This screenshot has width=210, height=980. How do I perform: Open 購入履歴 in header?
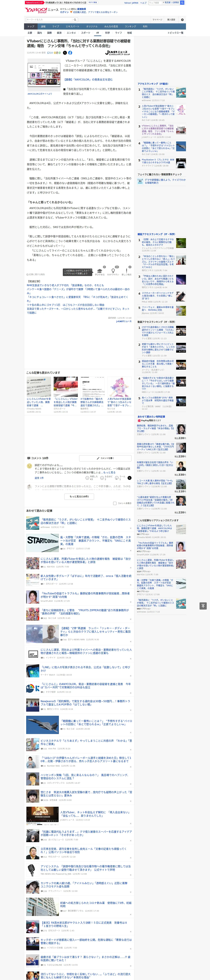[171, 20]
